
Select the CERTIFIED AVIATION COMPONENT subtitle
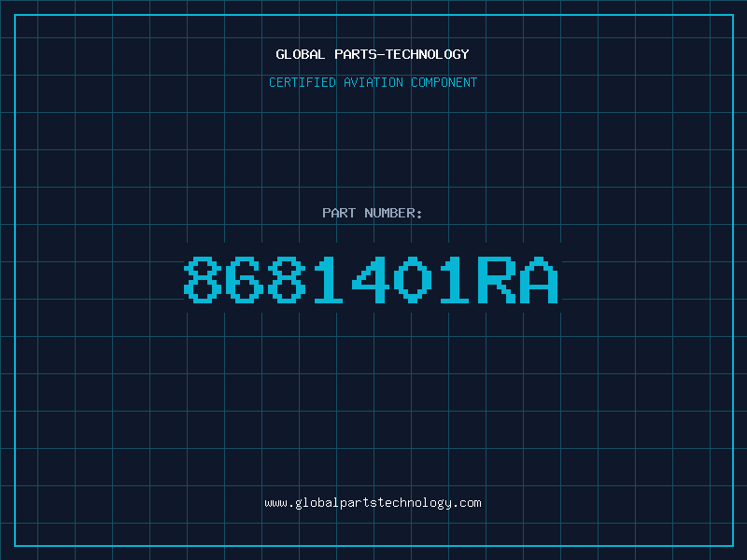click(x=373, y=82)
